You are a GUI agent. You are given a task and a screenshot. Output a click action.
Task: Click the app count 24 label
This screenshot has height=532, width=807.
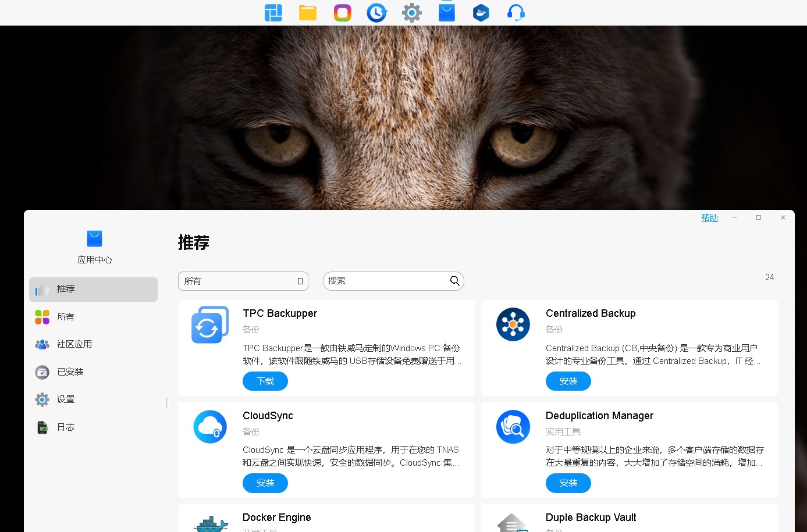pos(769,277)
